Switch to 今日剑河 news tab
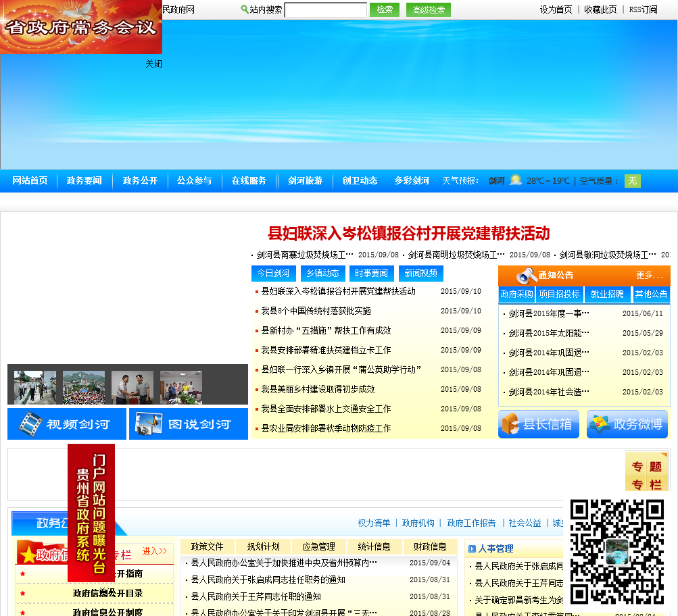The height and width of the screenshot is (616, 678). click(x=273, y=274)
